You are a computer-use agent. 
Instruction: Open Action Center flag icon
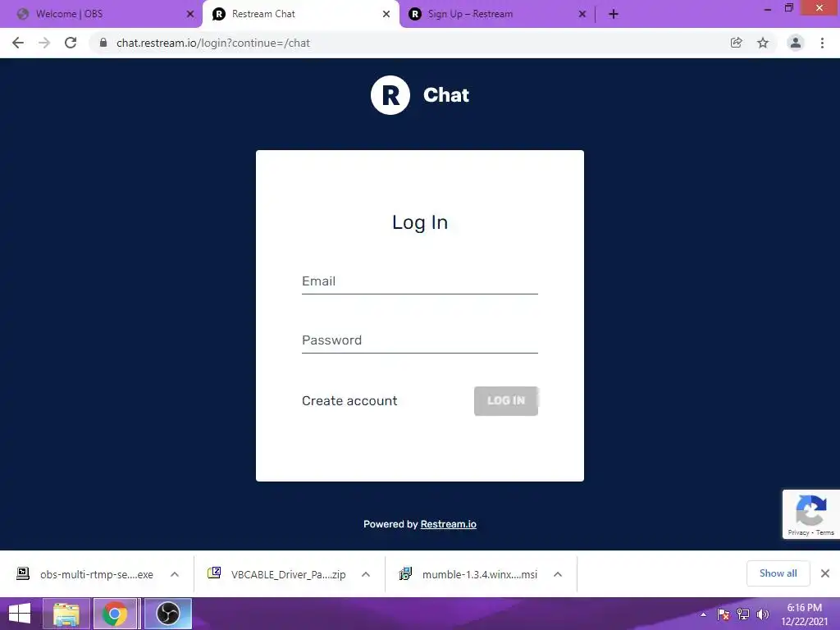(724, 614)
